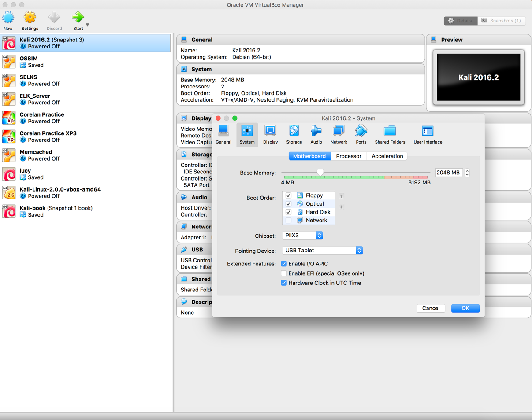Select the Corelan Practice XP3 machine
Image resolution: width=532 pixels, height=420 pixels.
86,136
